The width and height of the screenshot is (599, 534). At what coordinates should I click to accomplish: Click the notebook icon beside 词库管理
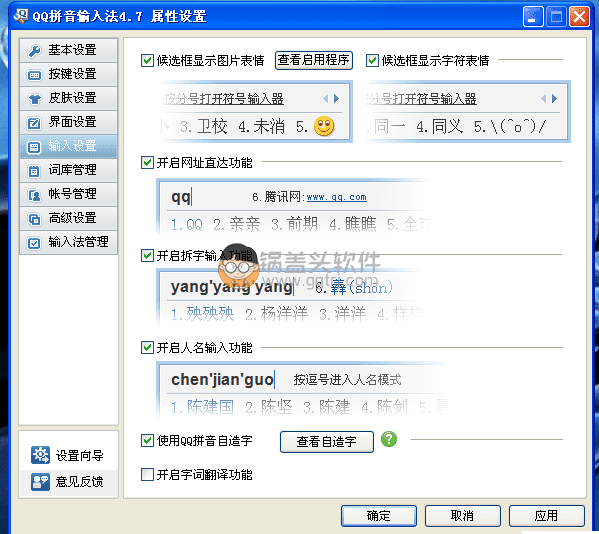(34, 171)
